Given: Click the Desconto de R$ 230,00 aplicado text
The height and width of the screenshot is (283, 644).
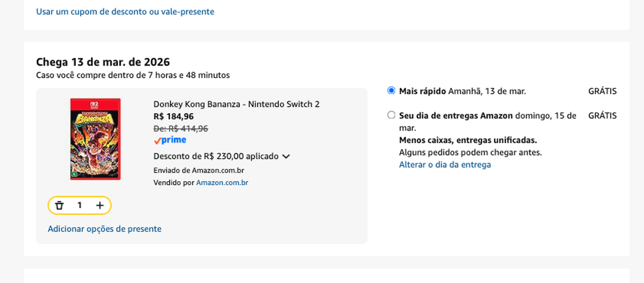Looking at the screenshot, I should (x=216, y=156).
